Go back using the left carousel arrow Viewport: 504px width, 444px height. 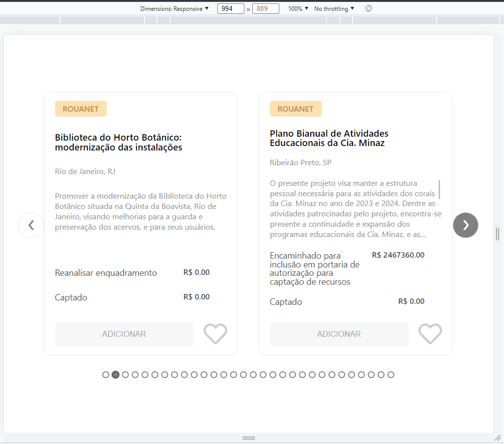pos(30,225)
